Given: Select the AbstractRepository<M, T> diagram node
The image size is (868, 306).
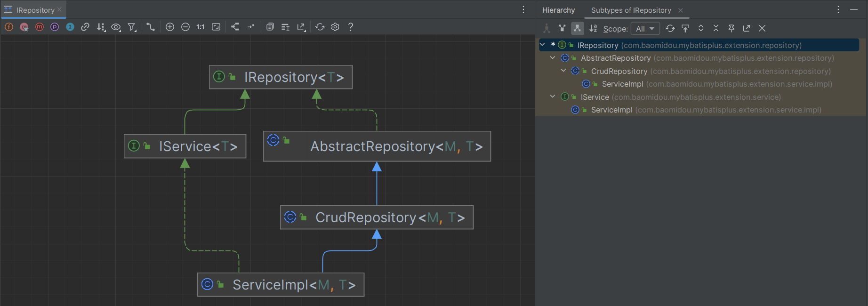Looking at the screenshot, I should (377, 146).
